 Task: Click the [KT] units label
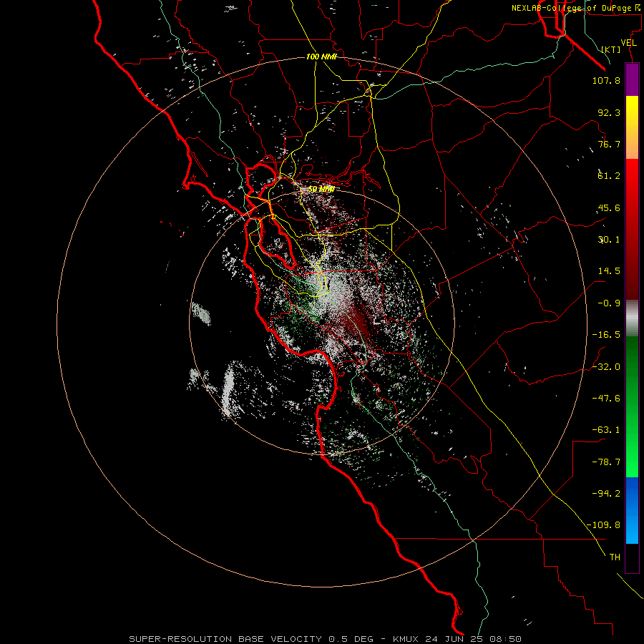[x=611, y=49]
